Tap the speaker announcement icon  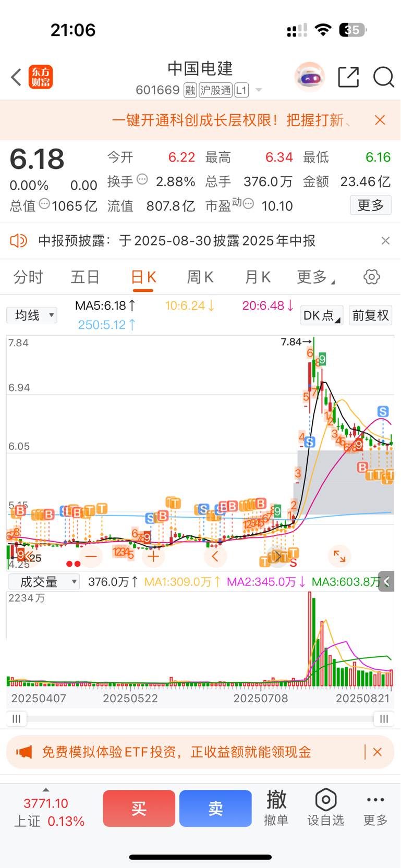coord(19,241)
